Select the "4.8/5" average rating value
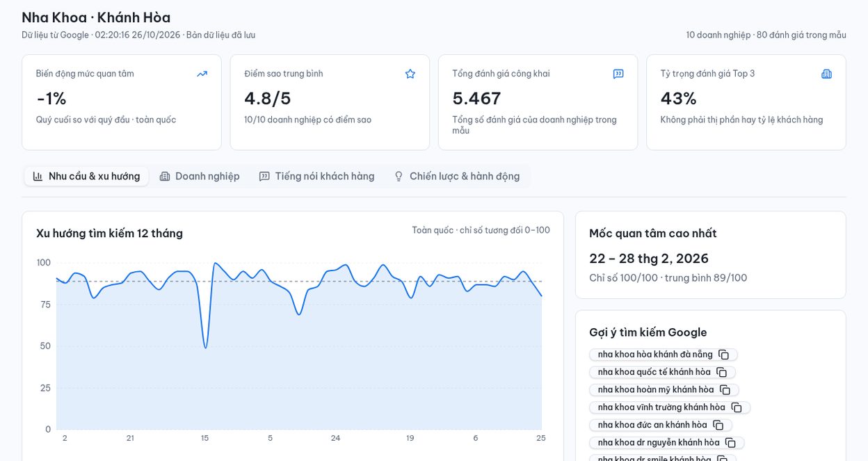The width and height of the screenshot is (868, 461). (268, 99)
